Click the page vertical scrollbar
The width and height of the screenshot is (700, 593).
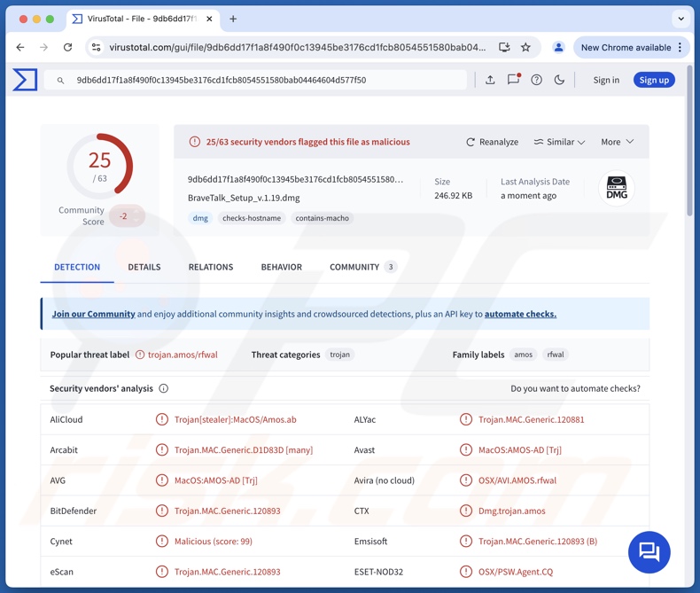[689, 141]
